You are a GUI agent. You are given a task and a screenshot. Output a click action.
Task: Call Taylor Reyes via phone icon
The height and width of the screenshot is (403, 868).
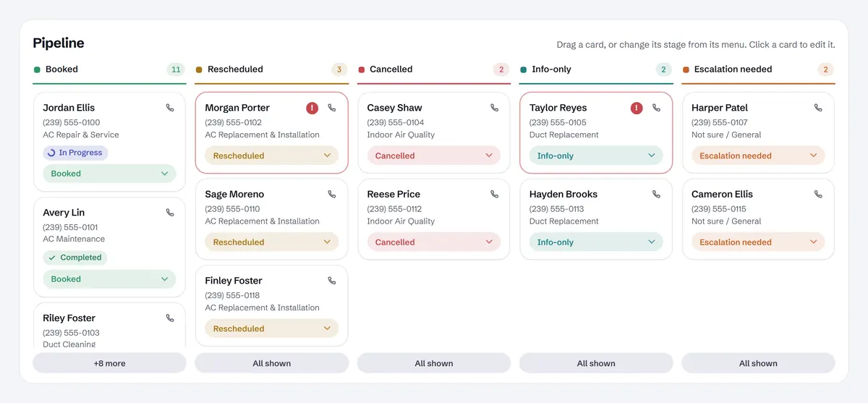point(657,108)
